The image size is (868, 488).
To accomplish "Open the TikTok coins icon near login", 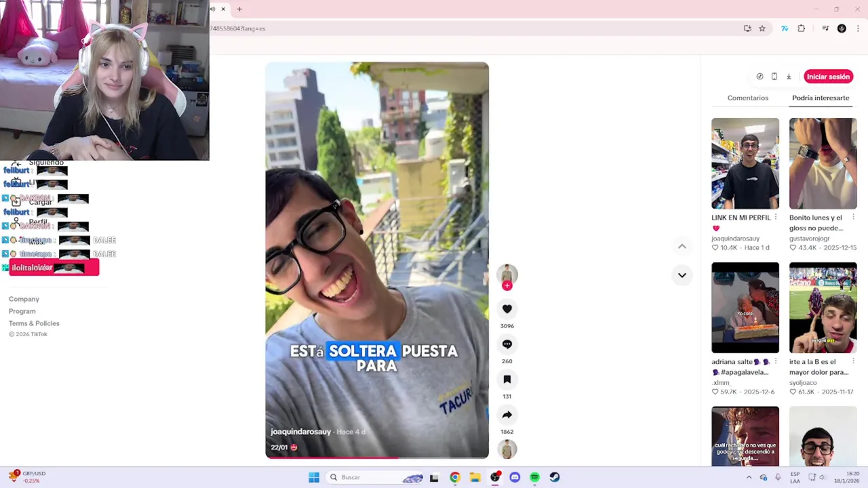I will (x=759, y=77).
